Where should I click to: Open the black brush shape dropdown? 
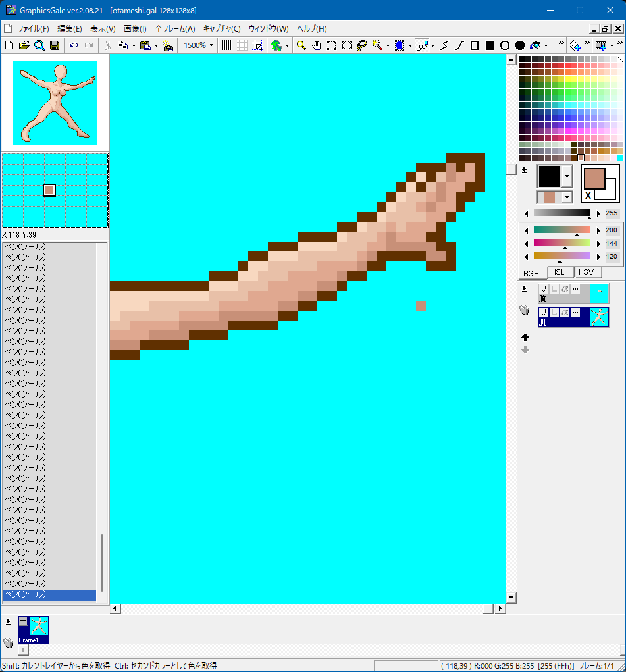[567, 176]
